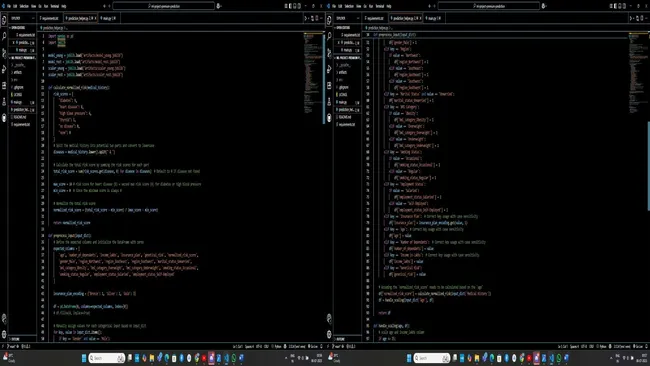Collapse project folder header in left explorer
Viewport: 650px width, 366px height.
click(22, 58)
